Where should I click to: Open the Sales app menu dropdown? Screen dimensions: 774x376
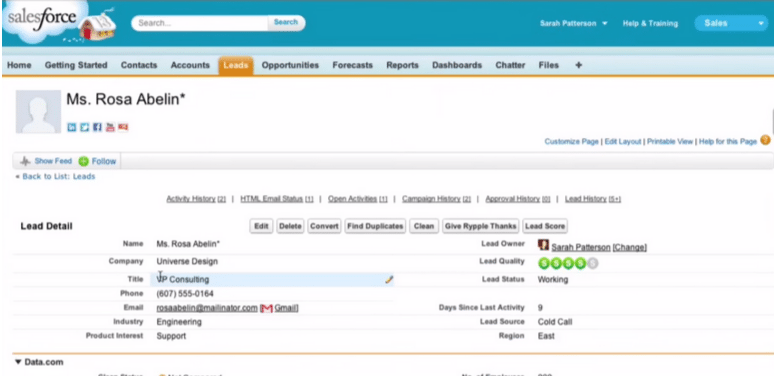point(731,23)
